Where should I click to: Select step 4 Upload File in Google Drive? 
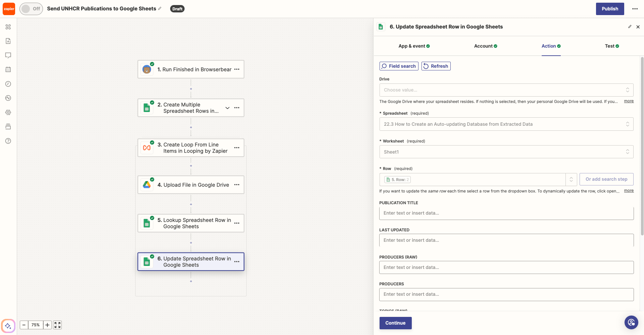(191, 185)
